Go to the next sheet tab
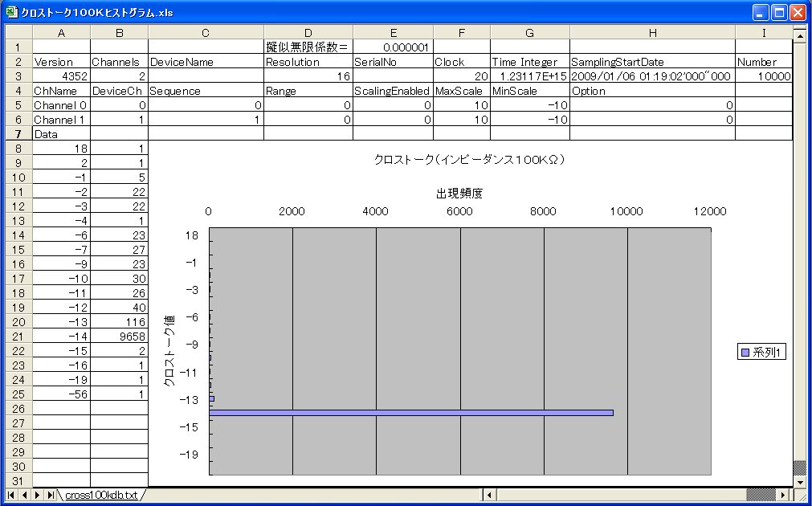Image resolution: width=812 pixels, height=506 pixels. click(38, 495)
